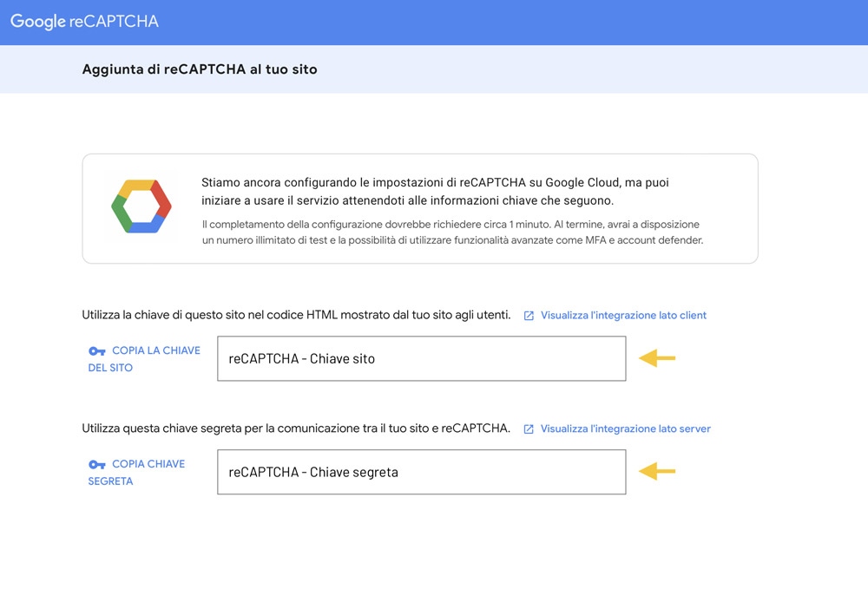Click heading Aggiunta di reCAPTCHA al tuo sito
The width and height of the screenshot is (868, 615).
(x=200, y=69)
